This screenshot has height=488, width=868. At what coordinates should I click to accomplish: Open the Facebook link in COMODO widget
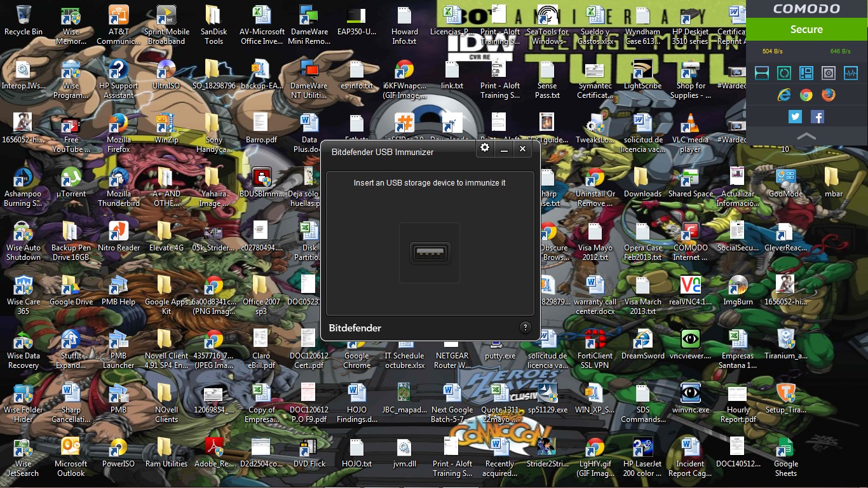818,117
